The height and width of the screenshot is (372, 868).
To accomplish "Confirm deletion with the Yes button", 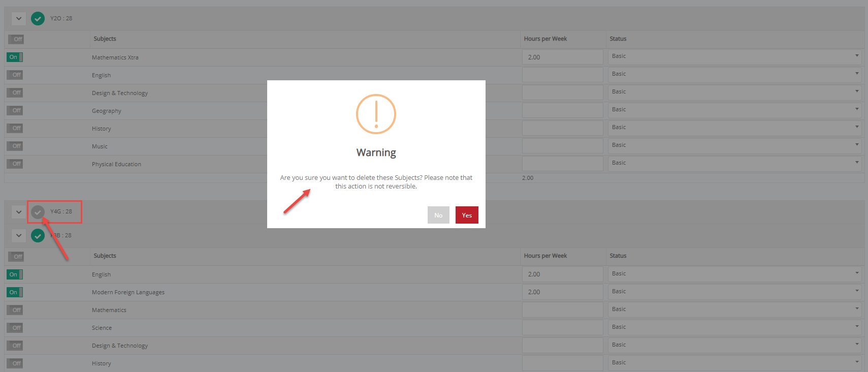I will click(x=467, y=215).
